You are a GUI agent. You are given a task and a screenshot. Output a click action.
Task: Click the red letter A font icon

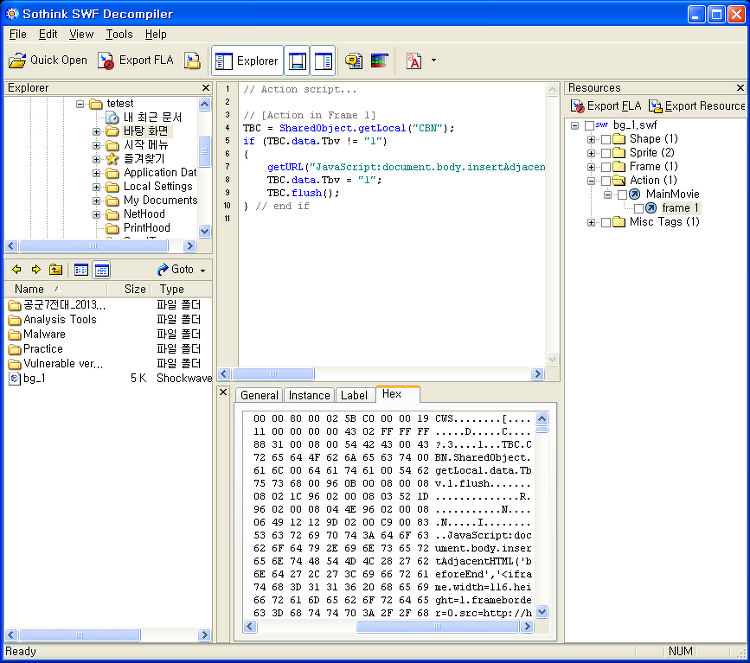[414, 61]
